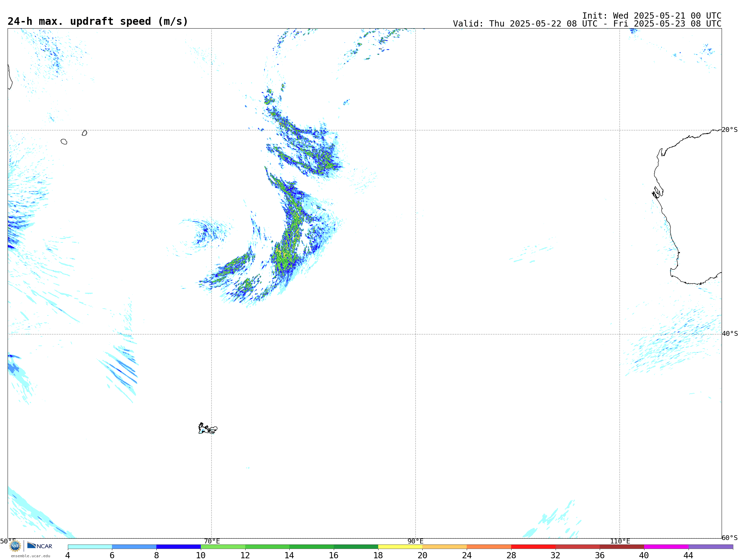The width and height of the screenshot is (744, 560).
Task: Select the light orange 20-24 colorbar segment
Action: (445, 547)
